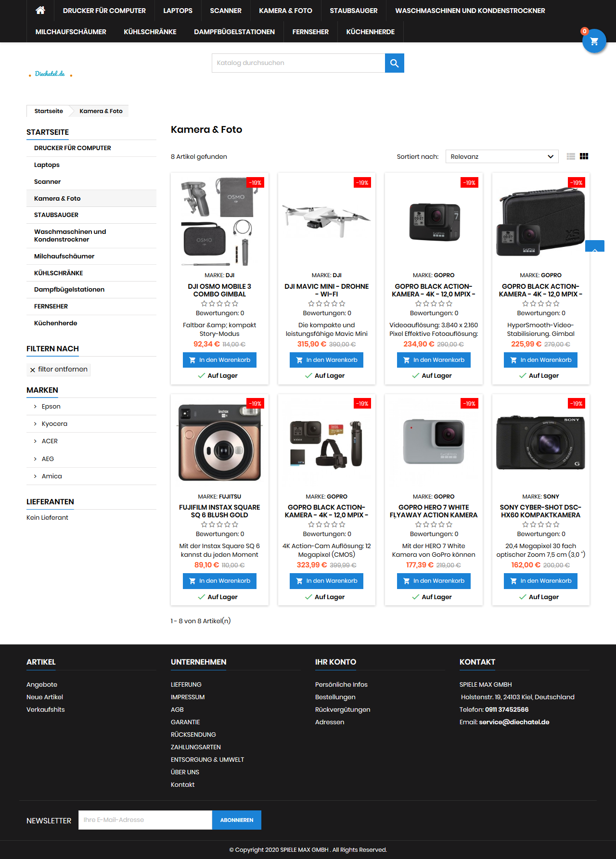This screenshot has width=616, height=859.
Task: Add DJI Mavic Mini drone to Warenkorb
Action: pos(327,360)
